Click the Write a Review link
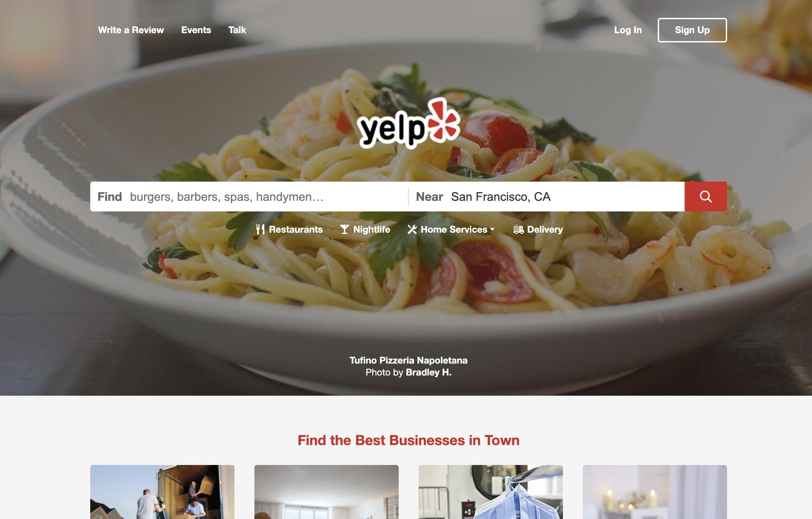This screenshot has height=519, width=812. [130, 29]
